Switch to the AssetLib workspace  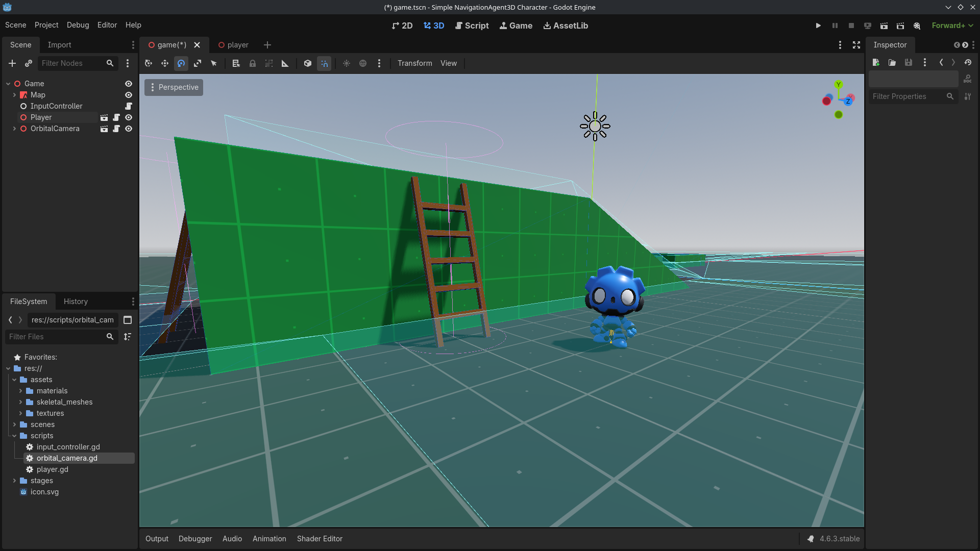tap(566, 26)
